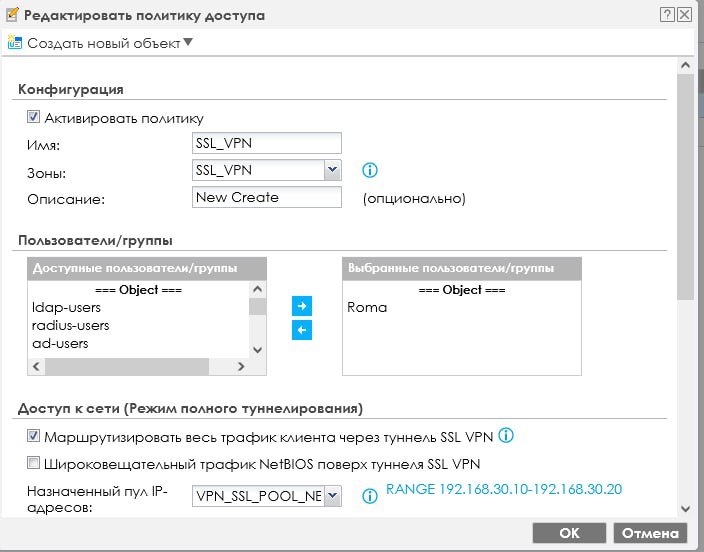Disable routing all client traffic through tunnel

(x=34, y=436)
